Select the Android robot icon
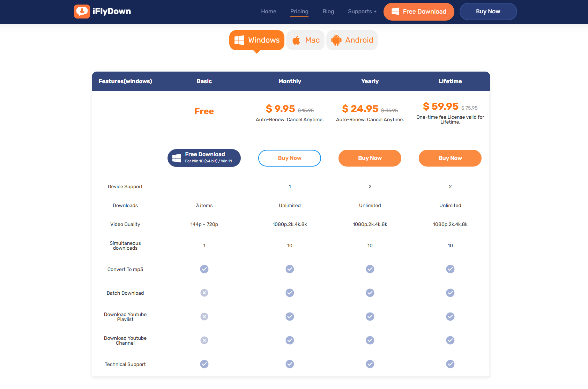This screenshot has height=389, width=588. click(336, 40)
